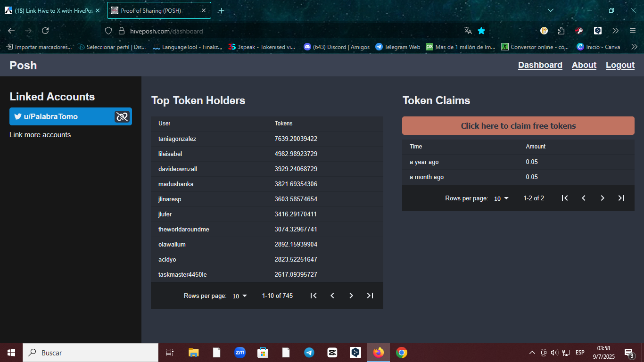Jump to last page of Top Token Holders

(370, 296)
